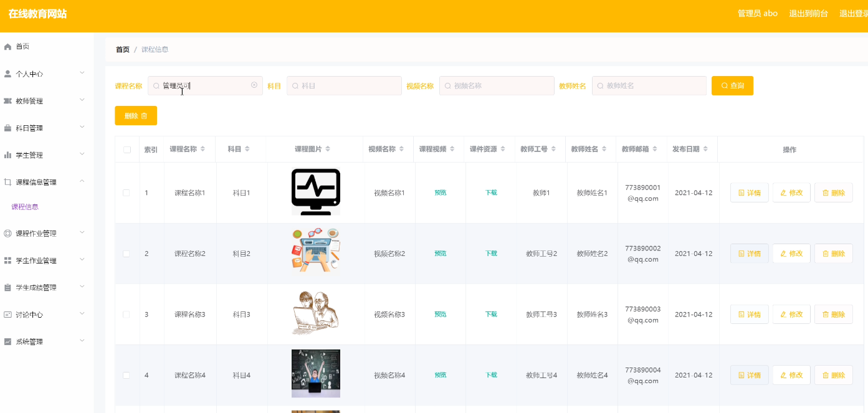Open 课程信息 submenu item
Screen dimensions: 868x413
[25, 207]
